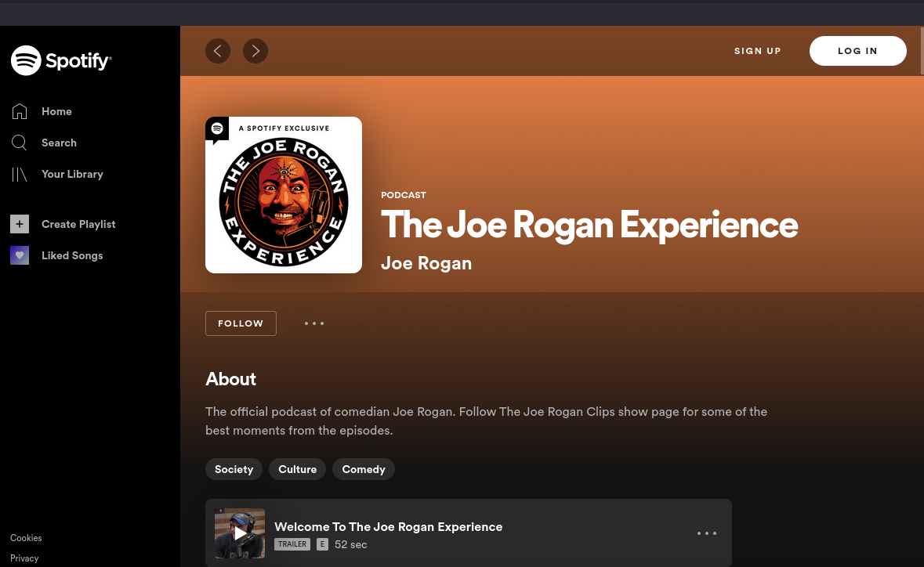924x567 pixels.
Task: Click the podcast title The Joe Rogan Experience
Action: [589, 225]
